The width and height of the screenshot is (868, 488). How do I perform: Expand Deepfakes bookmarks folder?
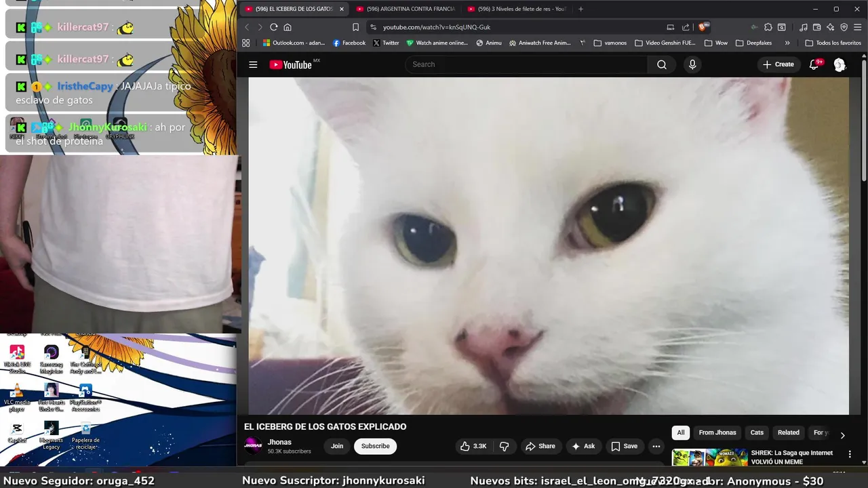tap(753, 43)
